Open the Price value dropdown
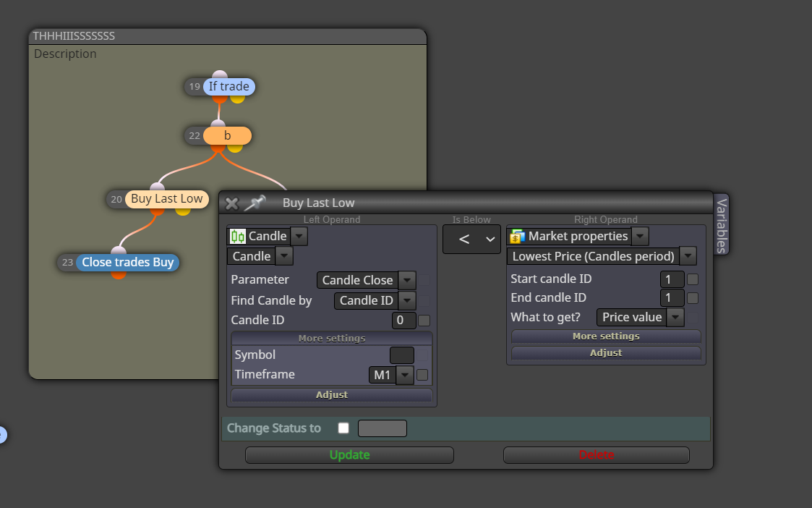This screenshot has height=508, width=812. (x=675, y=317)
